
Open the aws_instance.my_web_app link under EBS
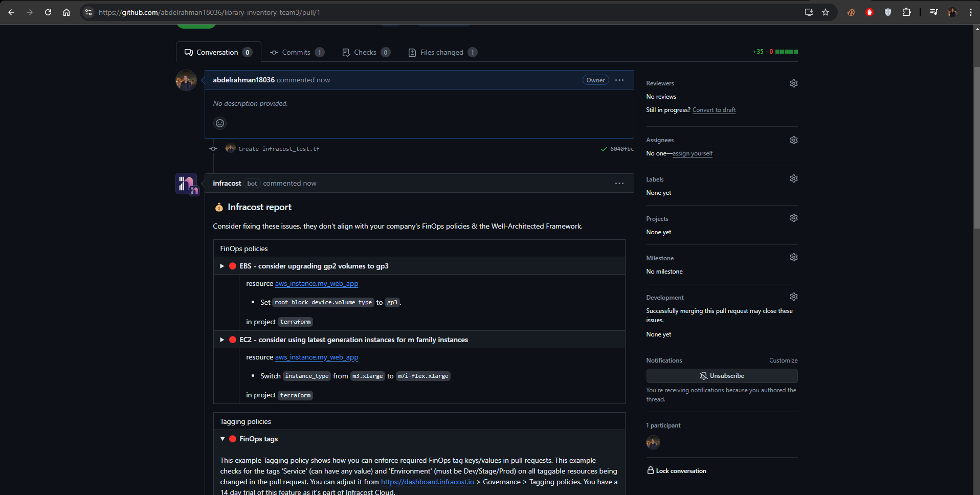[x=317, y=283]
